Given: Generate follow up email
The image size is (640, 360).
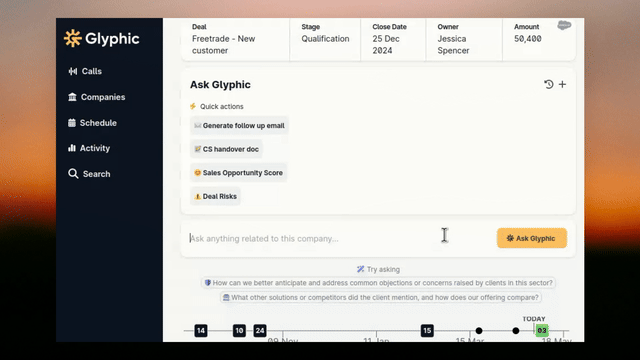Looking at the screenshot, I should (x=239, y=126).
